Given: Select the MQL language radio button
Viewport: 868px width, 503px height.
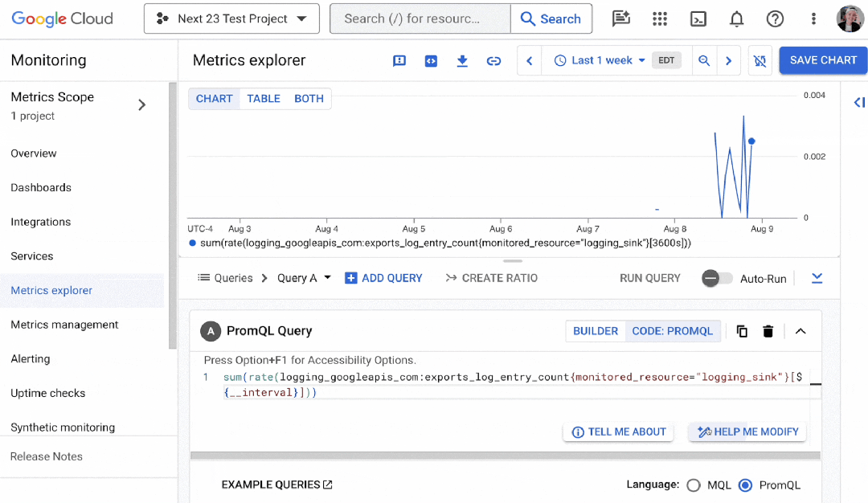Looking at the screenshot, I should pyautogui.click(x=694, y=485).
